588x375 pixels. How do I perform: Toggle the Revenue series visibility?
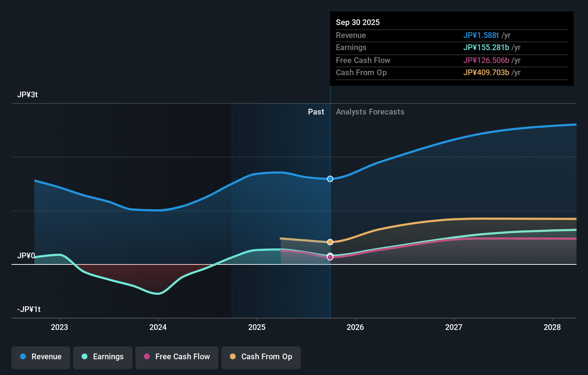pos(40,357)
